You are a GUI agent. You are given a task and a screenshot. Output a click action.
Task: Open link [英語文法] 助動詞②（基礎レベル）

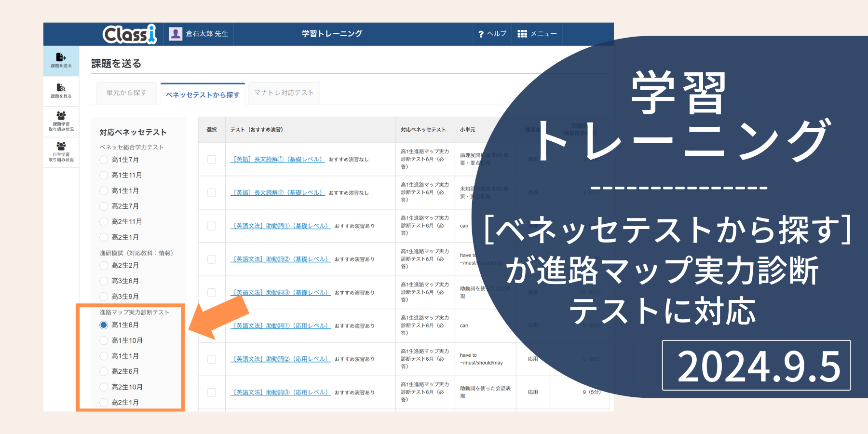click(x=281, y=259)
